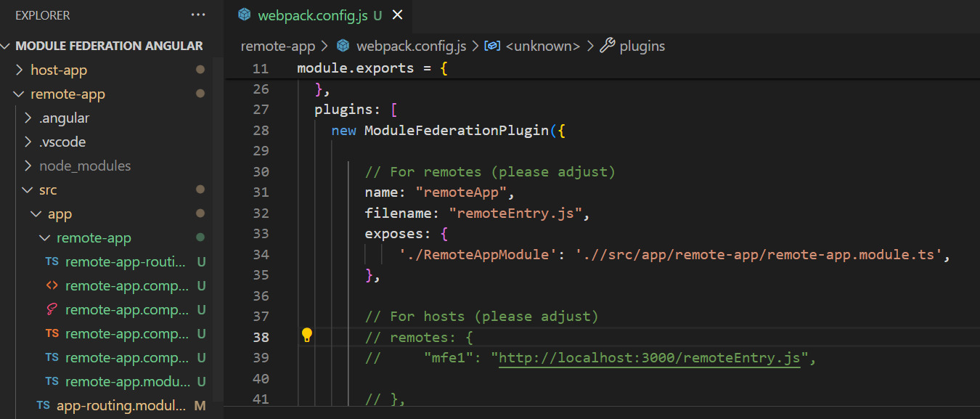Click the unknown symbol icon in breadcrumb
The width and height of the screenshot is (980, 419).
click(x=493, y=46)
